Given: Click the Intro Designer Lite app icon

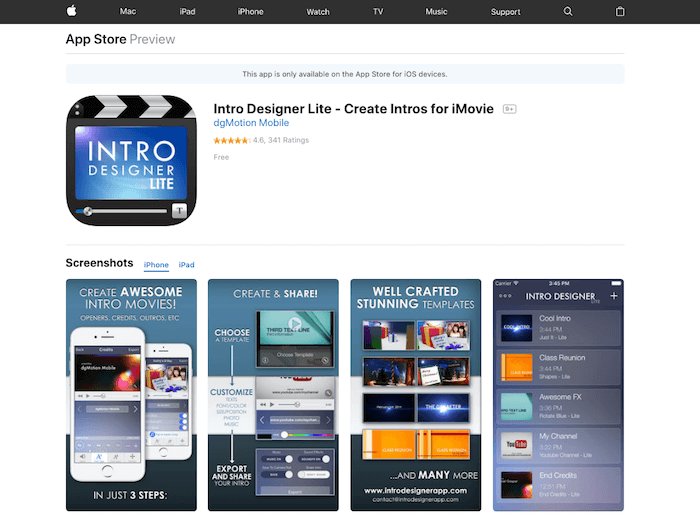Looking at the screenshot, I should tap(131, 160).
